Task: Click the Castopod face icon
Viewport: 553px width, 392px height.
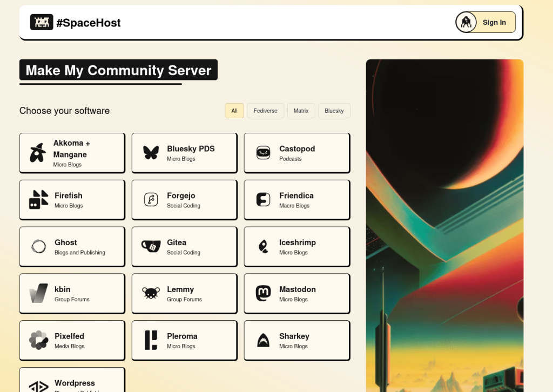Action: [x=263, y=153]
